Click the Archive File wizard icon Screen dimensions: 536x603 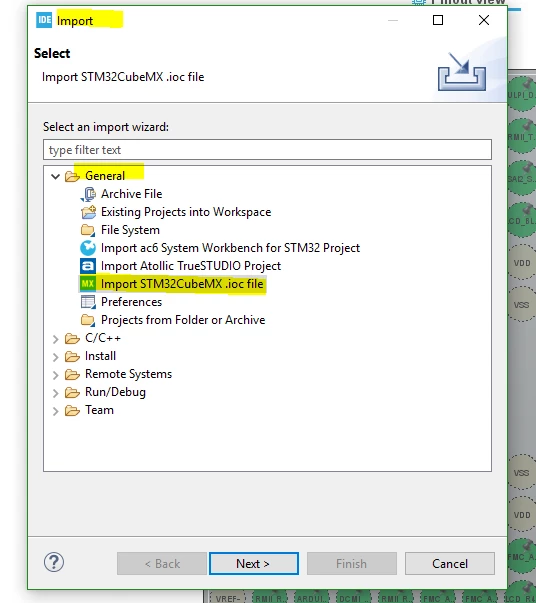[88, 194]
